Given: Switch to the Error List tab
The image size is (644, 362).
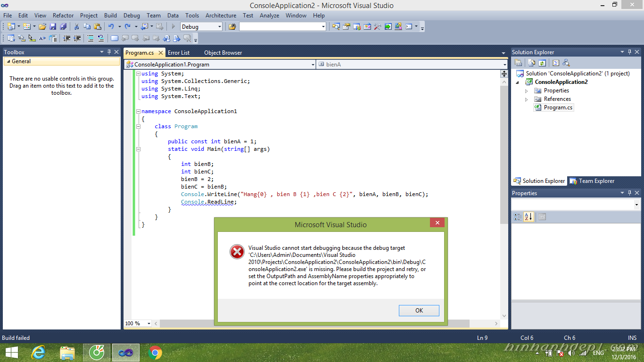Looking at the screenshot, I should [x=179, y=53].
